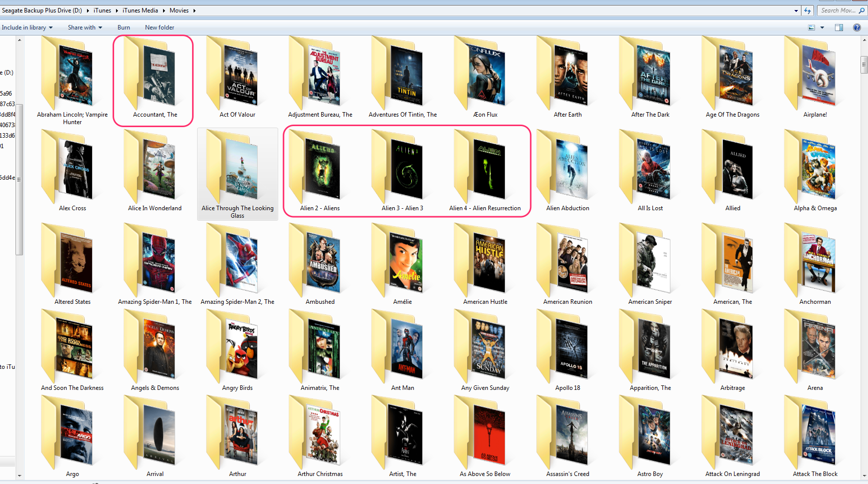This screenshot has height=484, width=868.
Task: Expand the view options dropdown arrow
Action: (822, 28)
